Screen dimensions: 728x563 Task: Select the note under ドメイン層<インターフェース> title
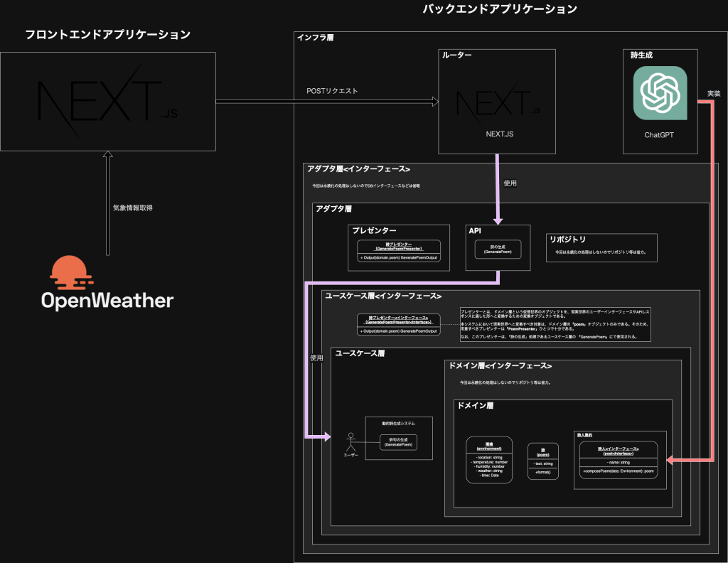click(505, 382)
